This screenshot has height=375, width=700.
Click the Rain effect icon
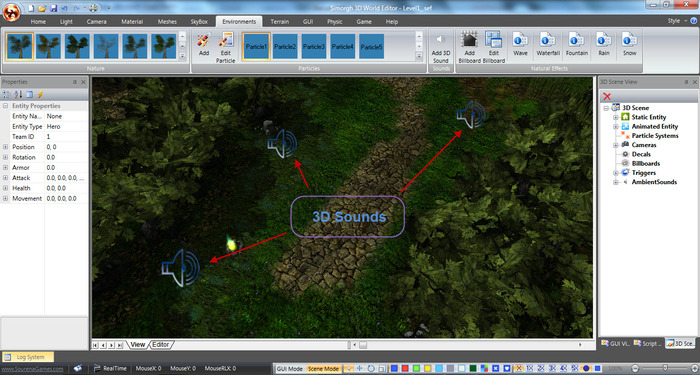click(604, 44)
